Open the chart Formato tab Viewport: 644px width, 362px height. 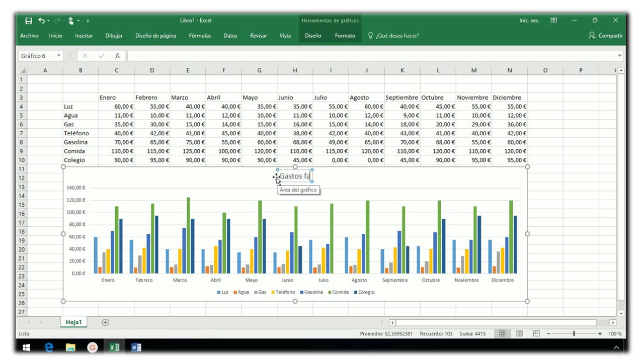pyautogui.click(x=345, y=36)
